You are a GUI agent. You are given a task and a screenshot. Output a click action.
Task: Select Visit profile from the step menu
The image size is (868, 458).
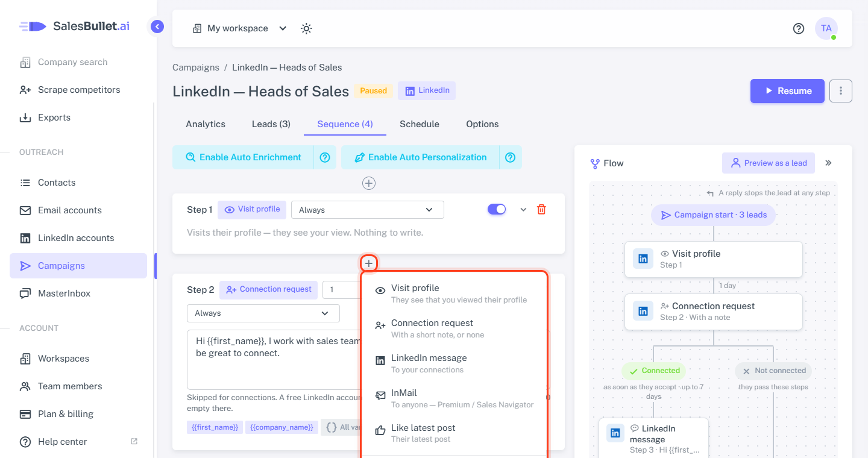(454, 293)
